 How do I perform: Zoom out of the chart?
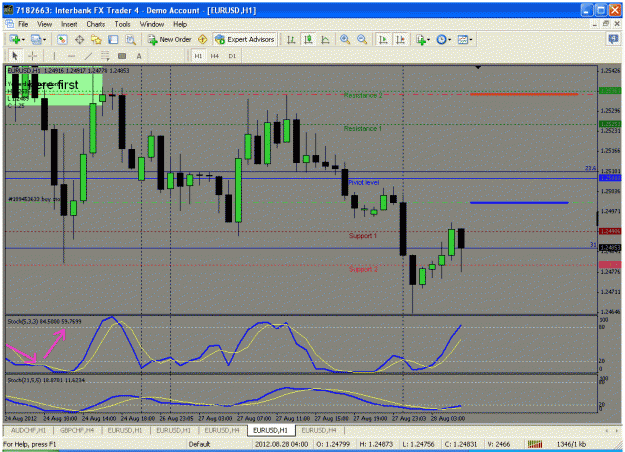[x=362, y=39]
